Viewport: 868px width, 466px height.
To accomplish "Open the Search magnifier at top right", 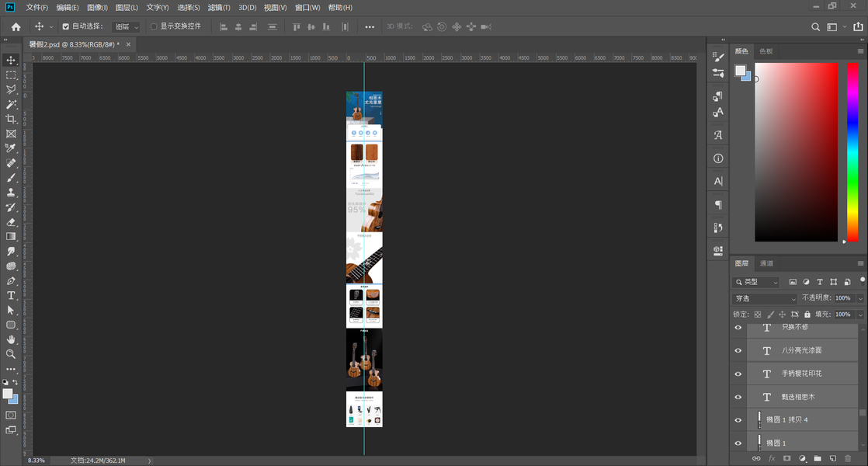I will click(x=815, y=26).
